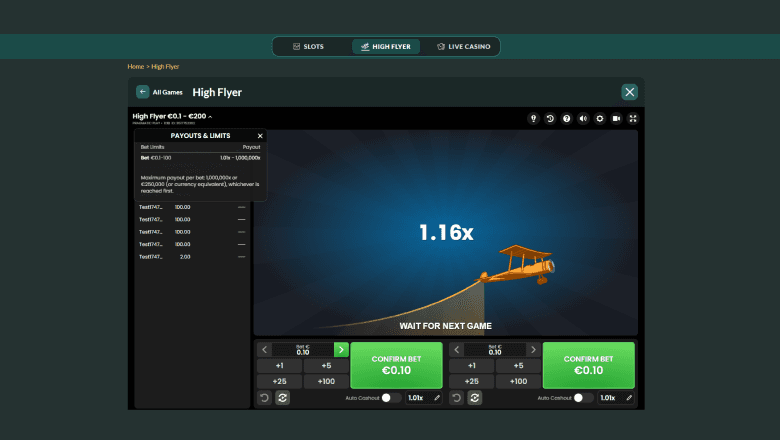Click the autoplay refresh icon in the left bet panel
The height and width of the screenshot is (440, 780).
point(282,398)
